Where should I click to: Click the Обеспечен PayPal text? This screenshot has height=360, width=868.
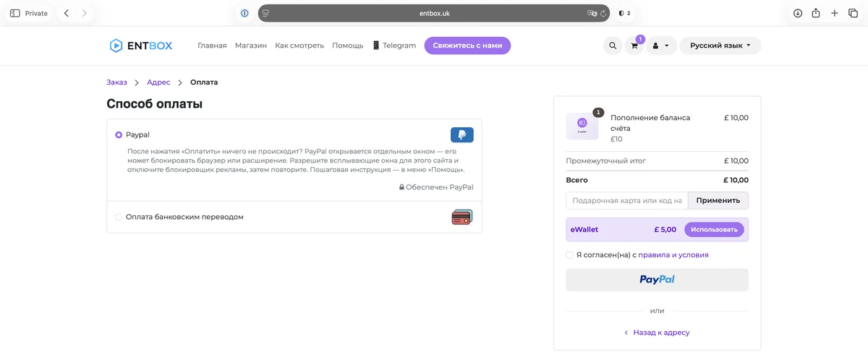pyautogui.click(x=436, y=187)
